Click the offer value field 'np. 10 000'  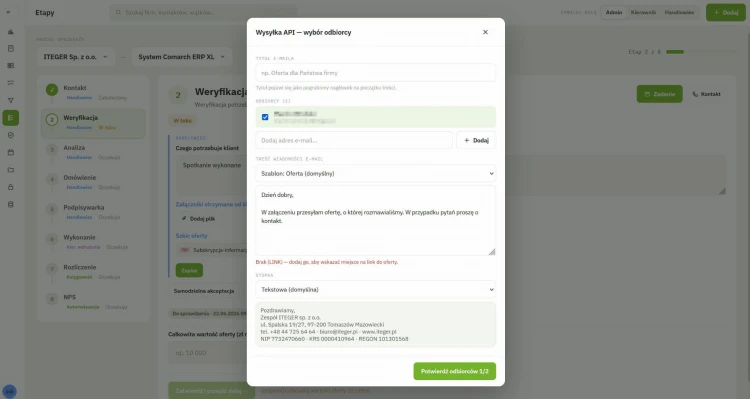[x=208, y=353]
